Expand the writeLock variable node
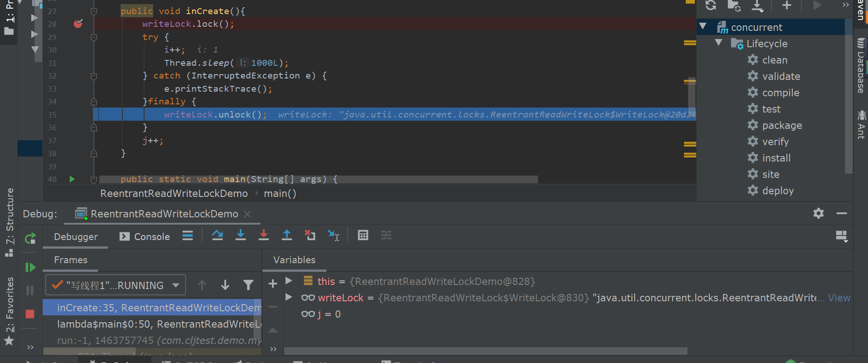Image resolution: width=868 pixels, height=363 pixels. 289,297
